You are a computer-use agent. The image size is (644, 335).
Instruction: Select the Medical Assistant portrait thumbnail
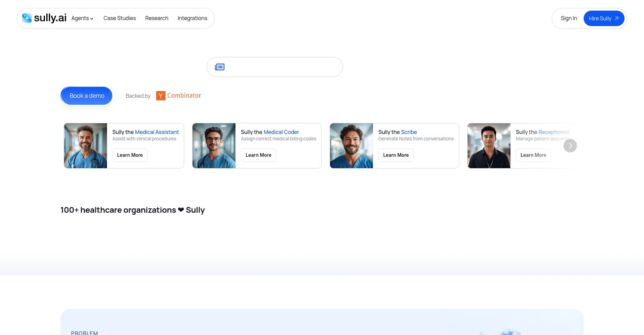[x=86, y=146]
